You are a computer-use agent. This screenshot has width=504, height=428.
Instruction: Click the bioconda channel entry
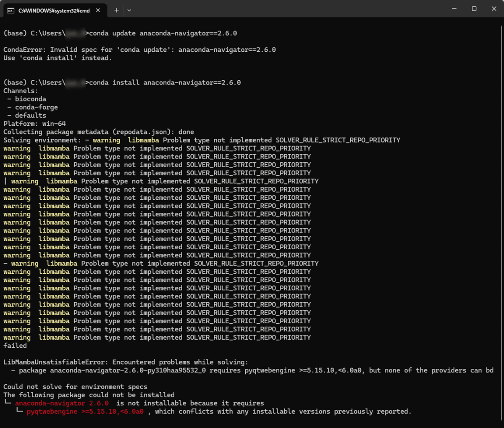tap(31, 99)
